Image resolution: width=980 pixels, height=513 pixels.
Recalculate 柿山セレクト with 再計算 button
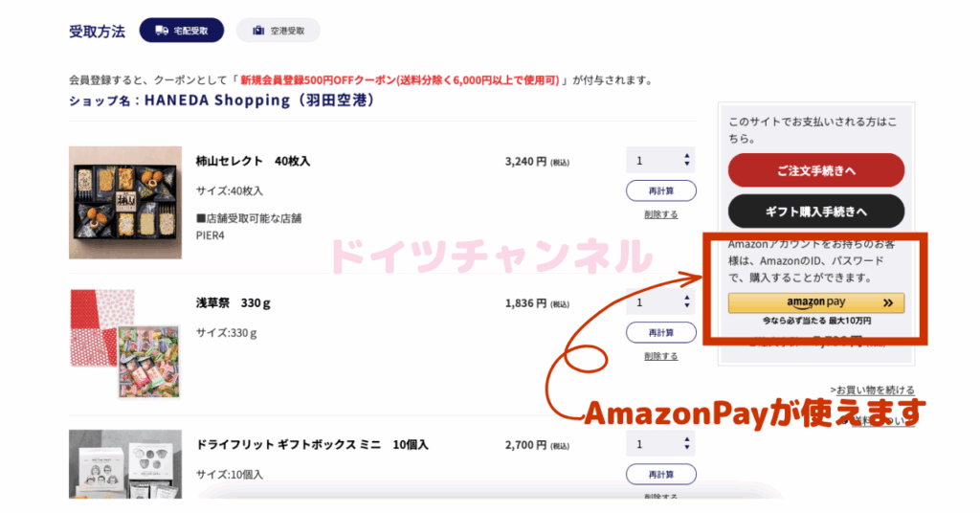pyautogui.click(x=660, y=190)
